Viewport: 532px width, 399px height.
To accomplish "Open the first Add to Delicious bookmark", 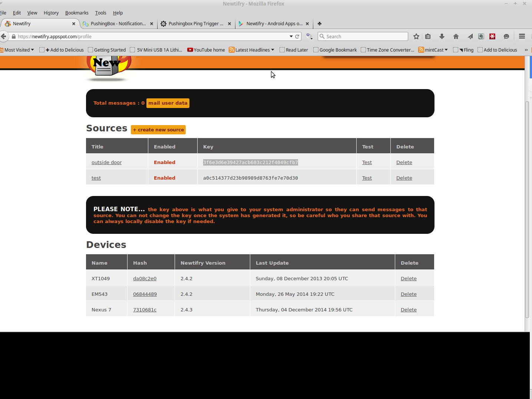I will click(x=62, y=50).
